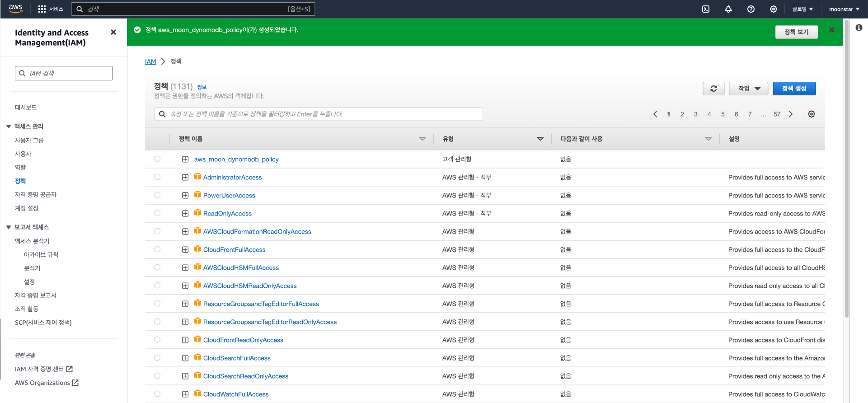Open the 유형 column filter arrow

[540, 139]
